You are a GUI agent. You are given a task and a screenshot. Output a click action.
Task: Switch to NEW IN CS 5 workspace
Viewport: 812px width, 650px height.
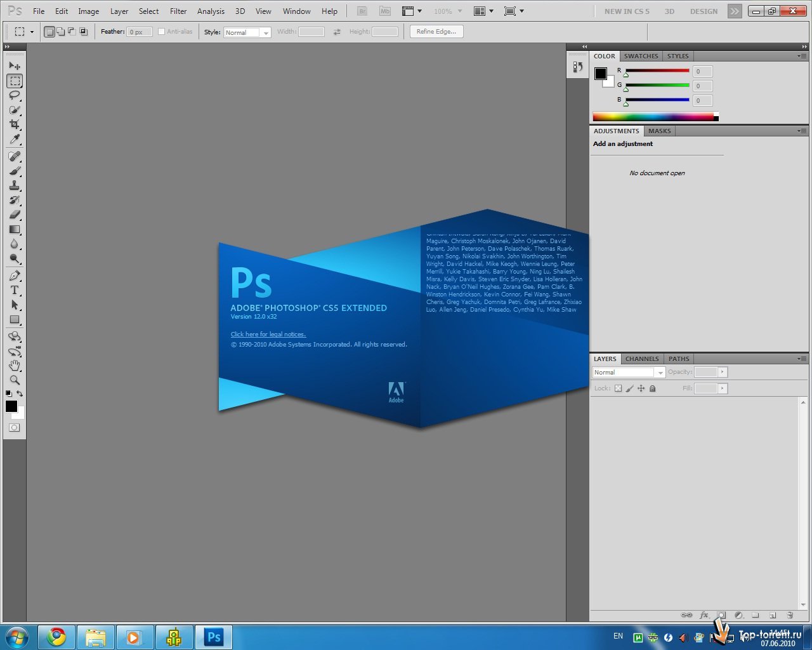coord(627,11)
